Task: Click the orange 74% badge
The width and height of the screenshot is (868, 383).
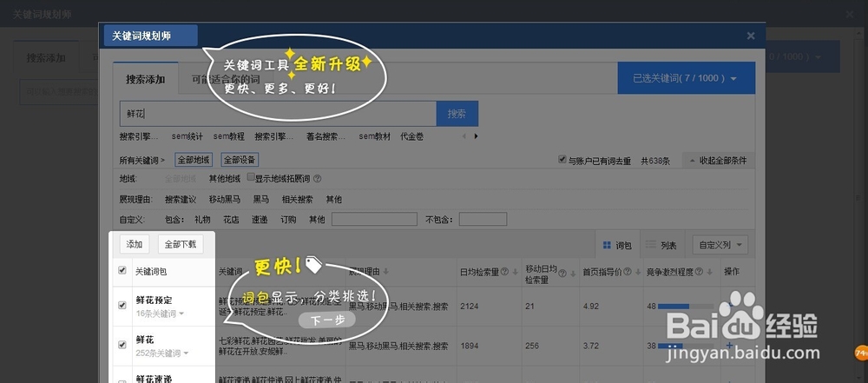Action: coord(861,353)
